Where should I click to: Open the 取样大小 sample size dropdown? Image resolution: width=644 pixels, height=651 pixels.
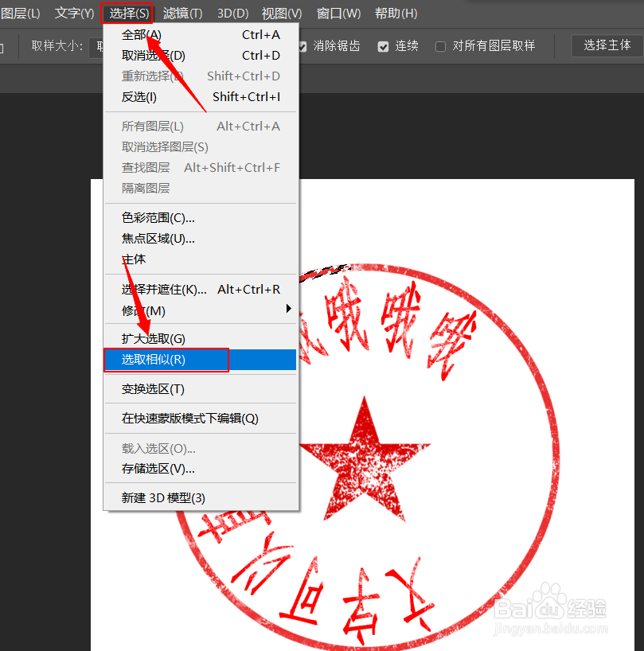pos(96,45)
